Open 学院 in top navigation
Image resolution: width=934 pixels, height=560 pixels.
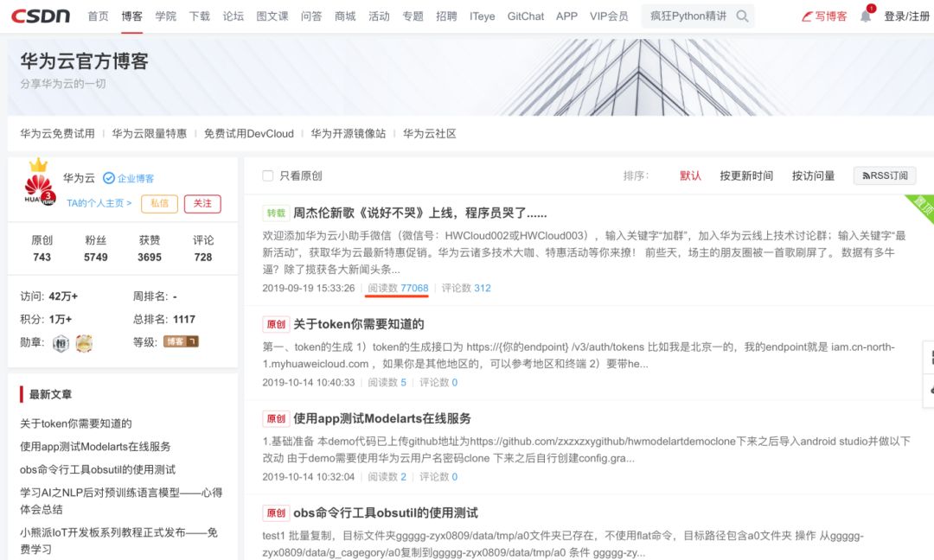click(x=165, y=16)
